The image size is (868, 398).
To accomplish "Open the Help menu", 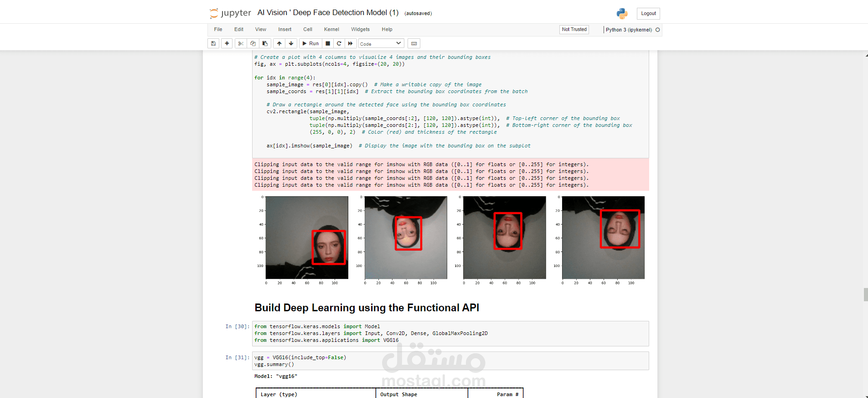I will point(387,29).
